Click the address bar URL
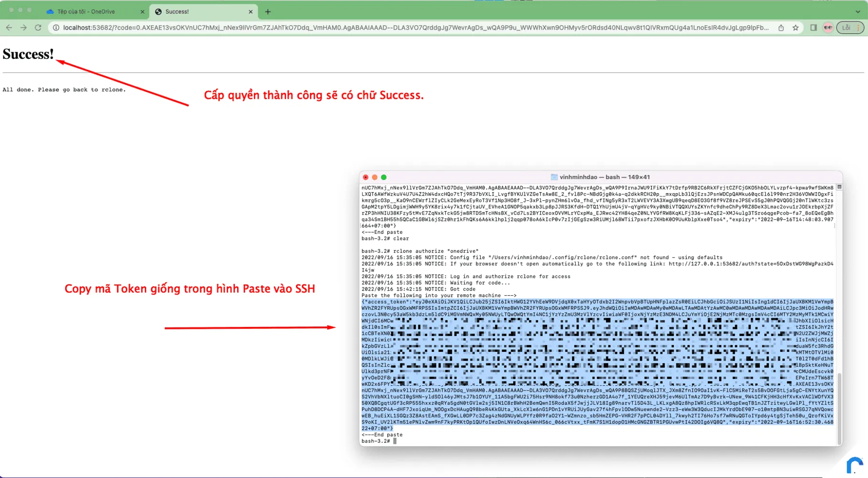 [x=415, y=28]
